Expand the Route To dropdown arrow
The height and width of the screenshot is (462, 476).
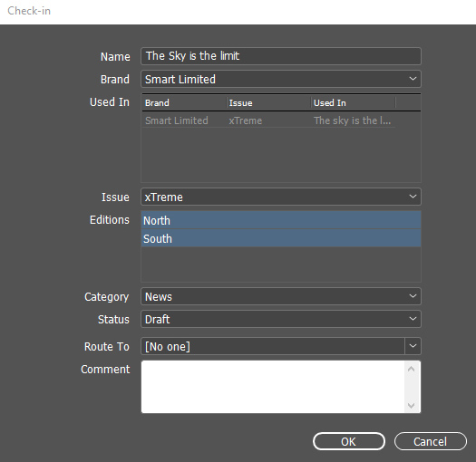pyautogui.click(x=413, y=346)
